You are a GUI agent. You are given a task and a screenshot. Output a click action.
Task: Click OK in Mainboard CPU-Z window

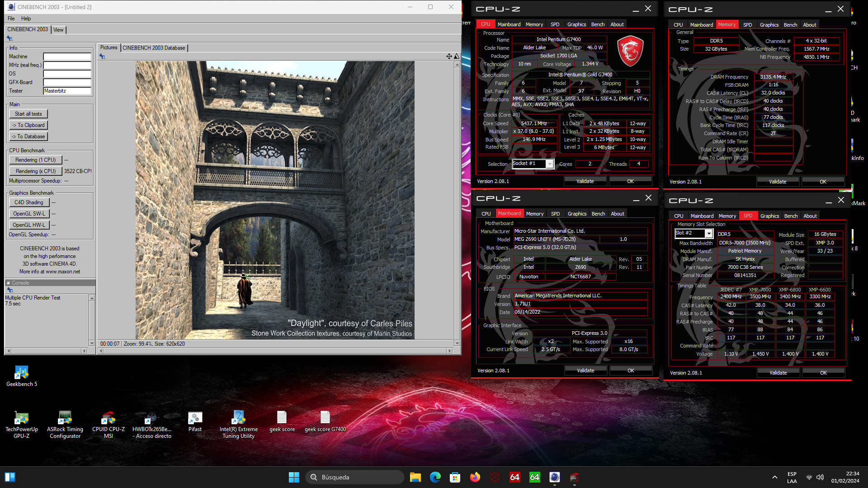631,371
